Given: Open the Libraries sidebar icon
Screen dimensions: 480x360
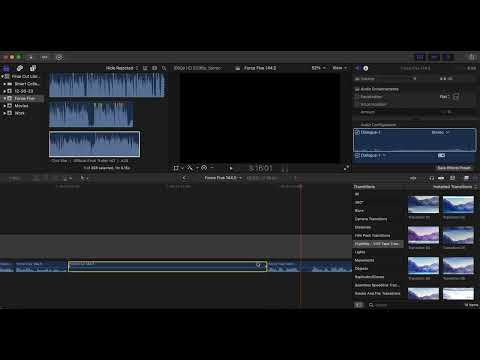Looking at the screenshot, I should coord(6,68).
